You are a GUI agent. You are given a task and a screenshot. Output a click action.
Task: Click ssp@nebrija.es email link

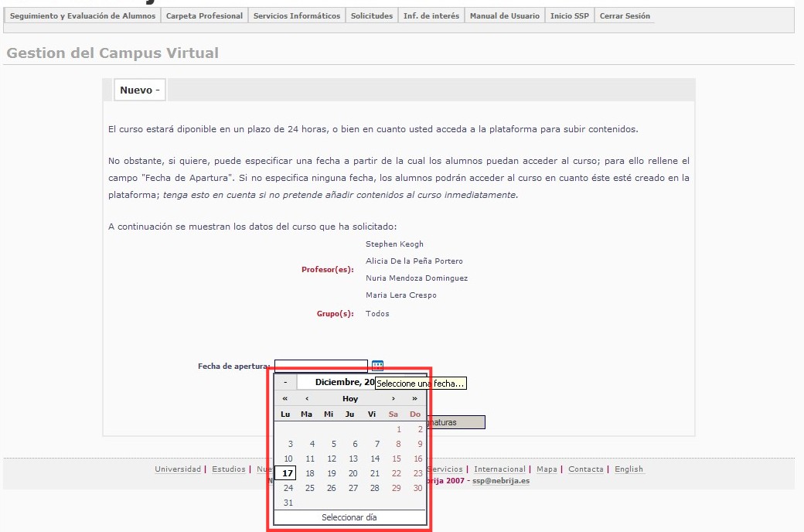click(x=501, y=481)
